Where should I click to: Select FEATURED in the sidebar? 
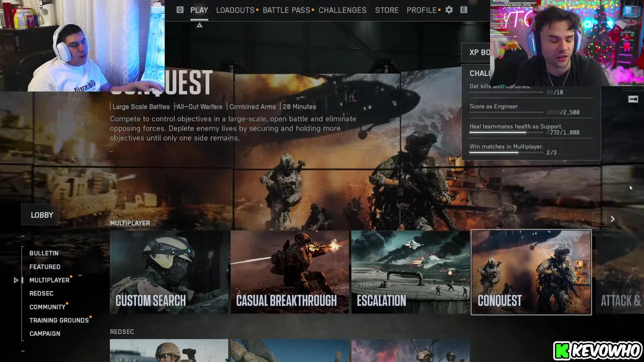pyautogui.click(x=45, y=267)
